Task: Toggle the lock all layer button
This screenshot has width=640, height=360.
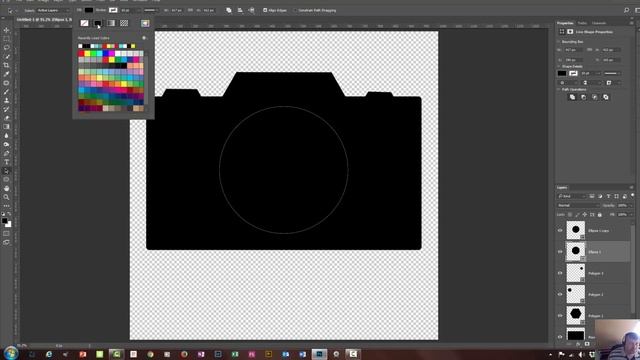Action: 600,214
